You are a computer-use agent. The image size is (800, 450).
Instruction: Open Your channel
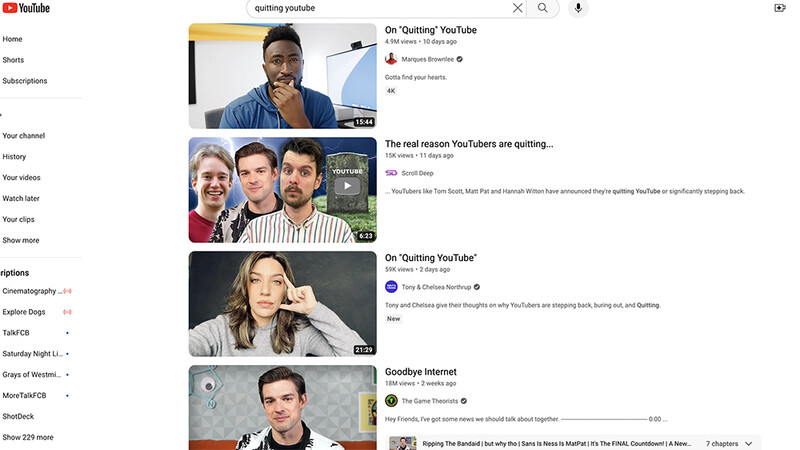[x=23, y=135]
